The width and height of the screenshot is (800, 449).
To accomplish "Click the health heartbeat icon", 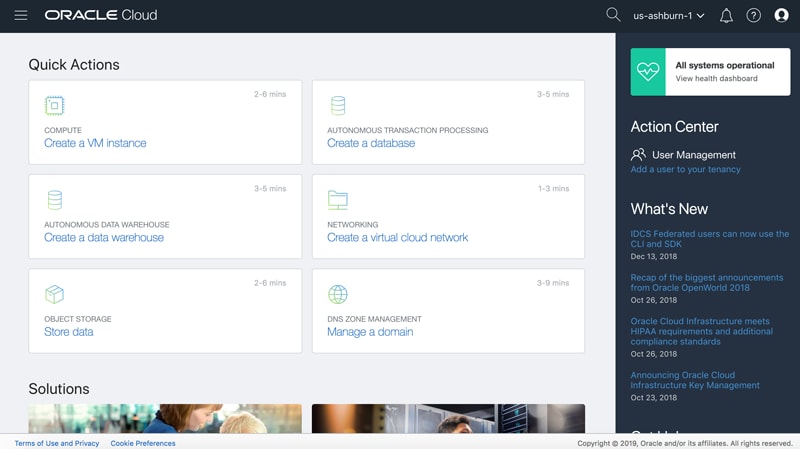I will pos(648,72).
